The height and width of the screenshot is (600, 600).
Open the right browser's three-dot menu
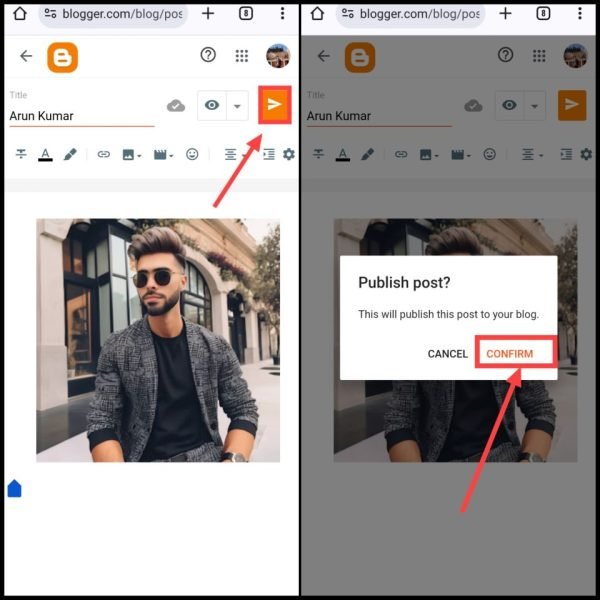(580, 13)
